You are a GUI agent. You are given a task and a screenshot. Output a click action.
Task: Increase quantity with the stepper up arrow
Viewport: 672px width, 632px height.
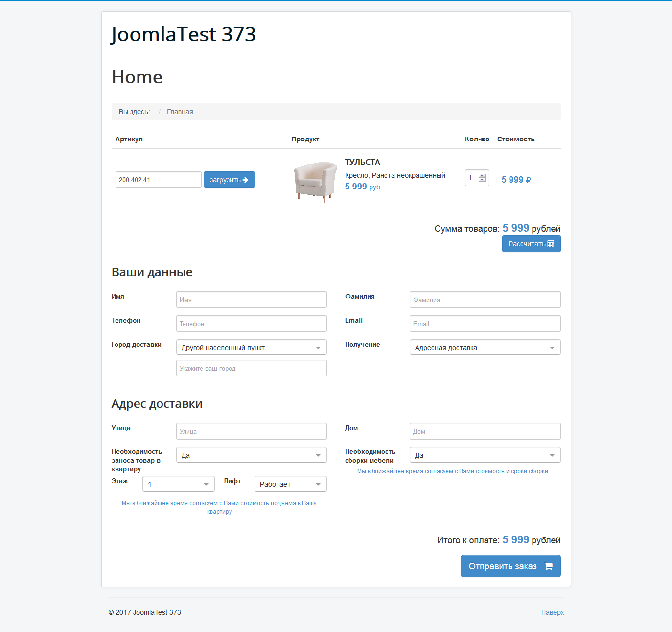(482, 175)
